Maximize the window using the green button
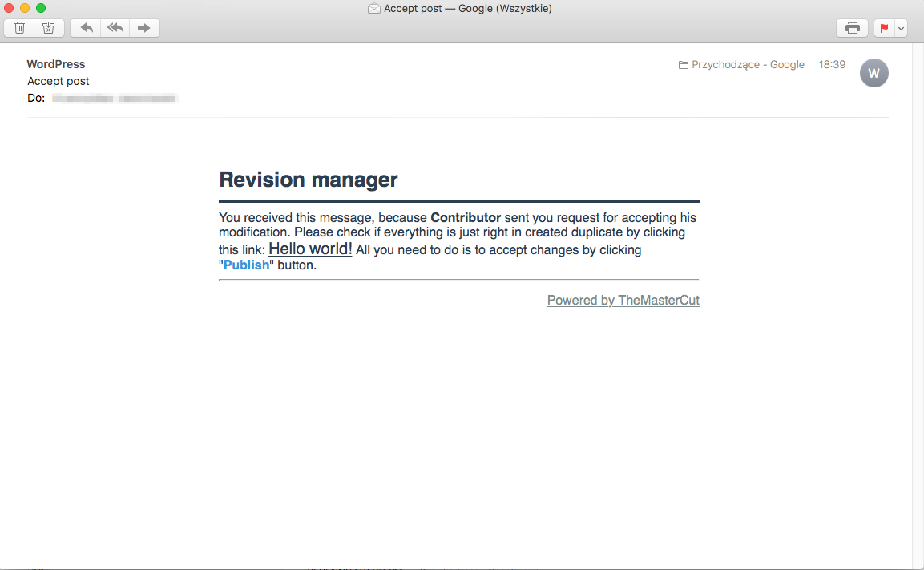The height and width of the screenshot is (570, 924). 41,8
